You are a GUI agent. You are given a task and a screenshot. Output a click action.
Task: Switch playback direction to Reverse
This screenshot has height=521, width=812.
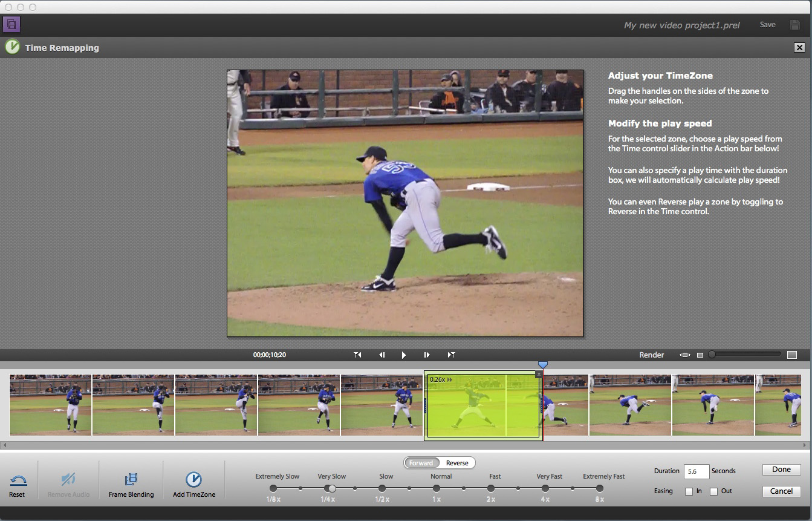pyautogui.click(x=457, y=463)
